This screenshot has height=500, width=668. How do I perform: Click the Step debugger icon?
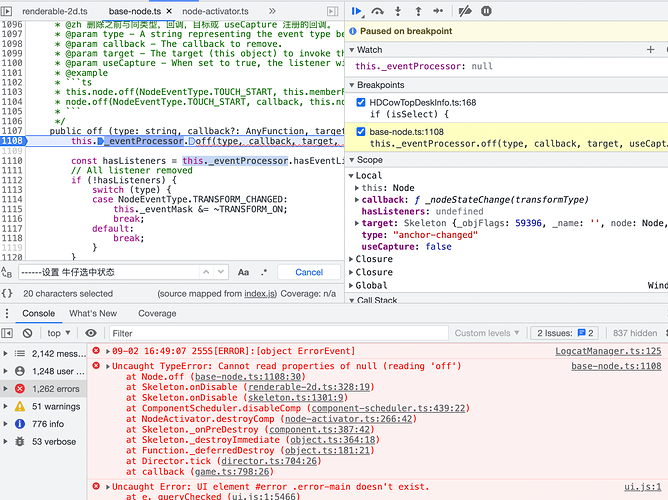438,11
